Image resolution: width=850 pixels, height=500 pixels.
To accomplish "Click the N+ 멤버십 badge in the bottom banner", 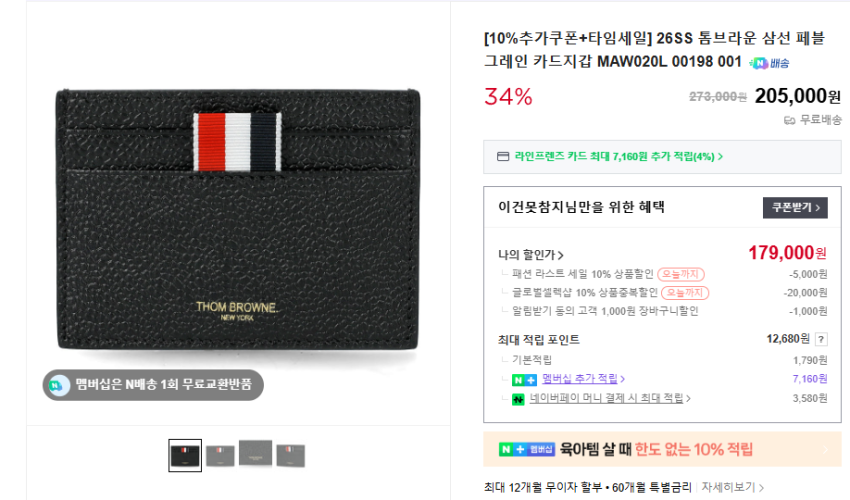I will click(x=527, y=450).
